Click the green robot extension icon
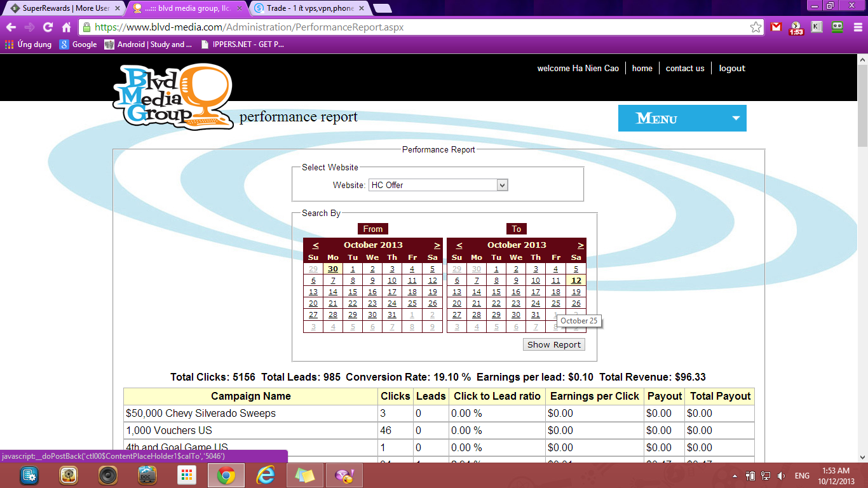This screenshot has height=488, width=868. pos(837,27)
